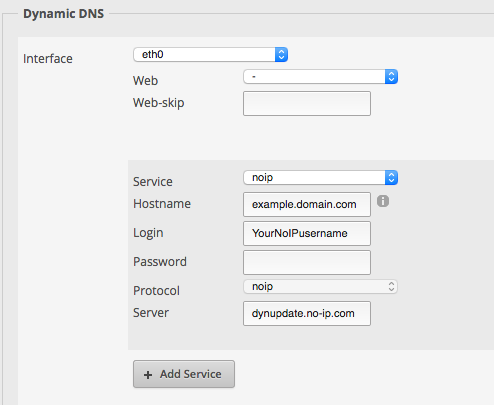Image resolution: width=494 pixels, height=405 pixels.
Task: Click the Server field showing dynupdate.no-ip.com
Action: (x=307, y=314)
